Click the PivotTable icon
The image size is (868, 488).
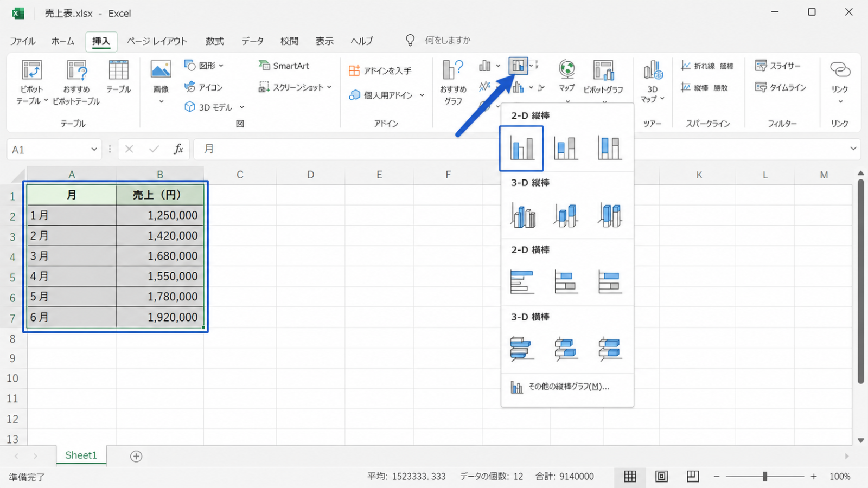(32, 70)
